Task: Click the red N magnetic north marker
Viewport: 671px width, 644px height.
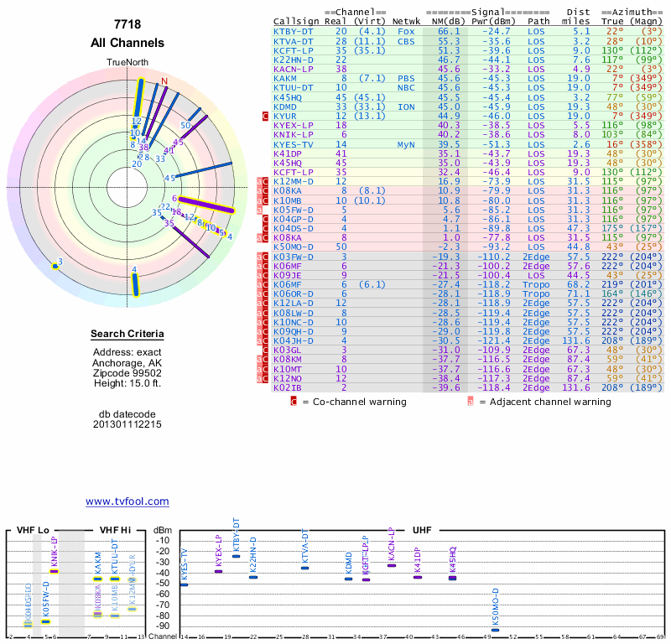Action: (164, 81)
